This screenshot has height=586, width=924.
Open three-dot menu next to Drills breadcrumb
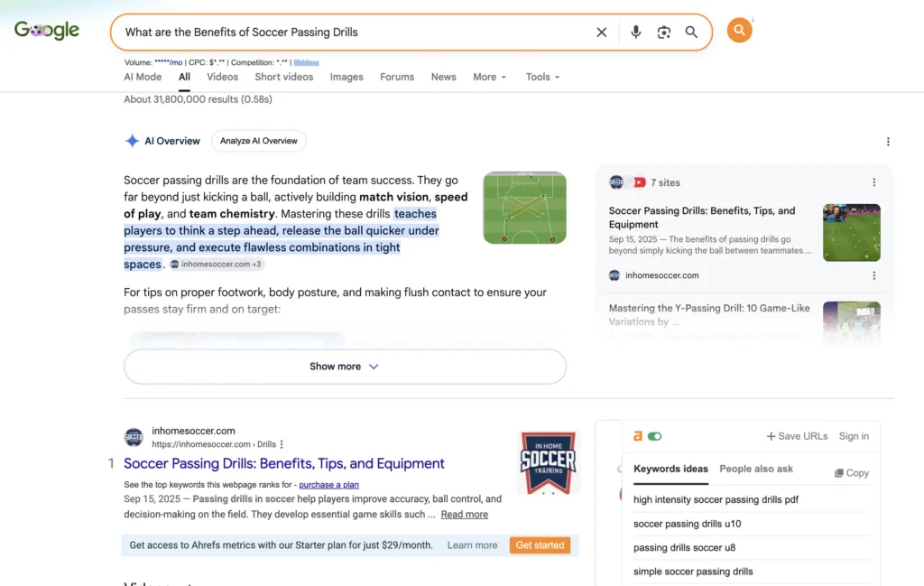pyautogui.click(x=282, y=444)
